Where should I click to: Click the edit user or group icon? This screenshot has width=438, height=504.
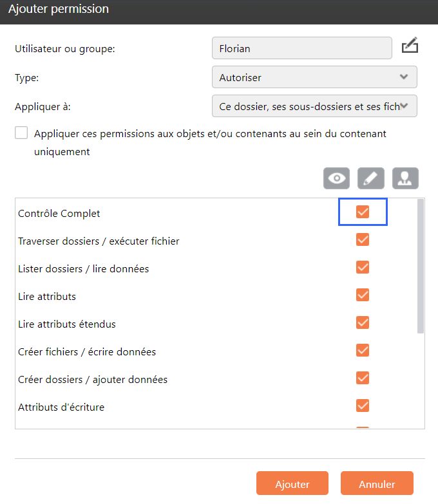click(410, 47)
